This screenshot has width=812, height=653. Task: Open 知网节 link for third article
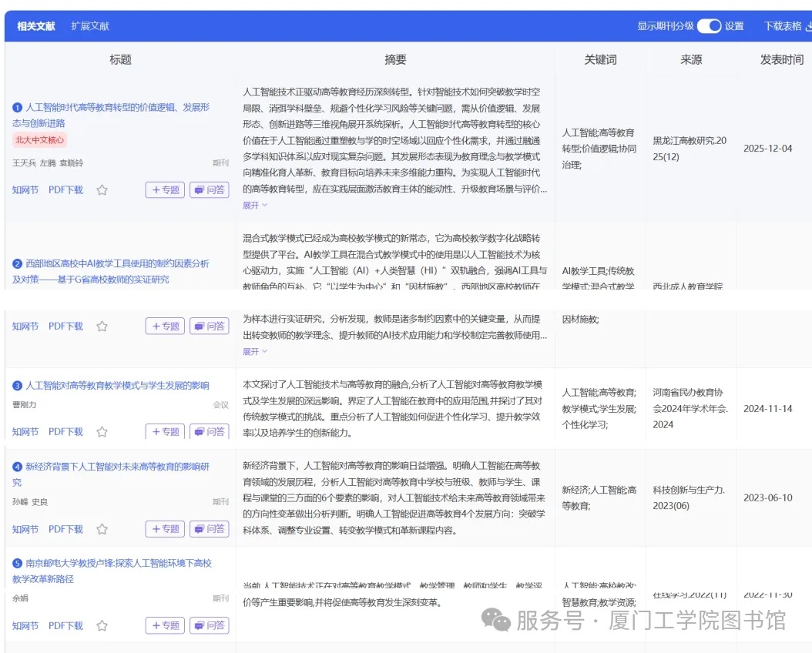click(25, 432)
